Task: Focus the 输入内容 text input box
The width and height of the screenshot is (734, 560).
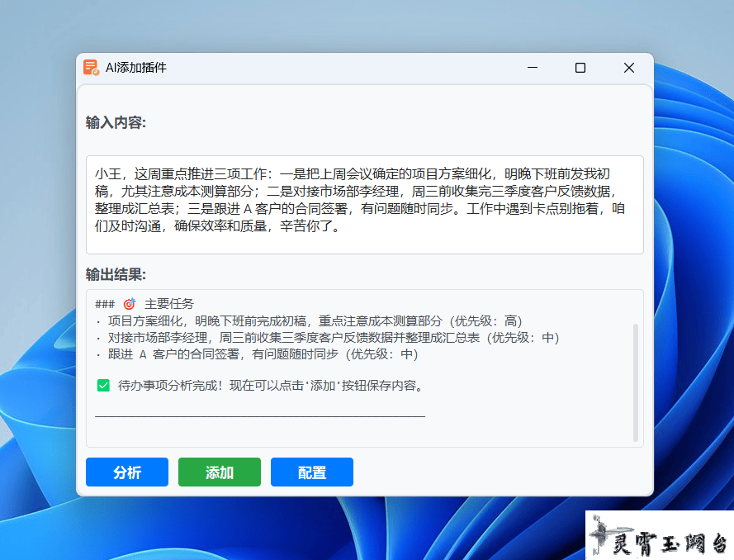Action: [x=364, y=204]
